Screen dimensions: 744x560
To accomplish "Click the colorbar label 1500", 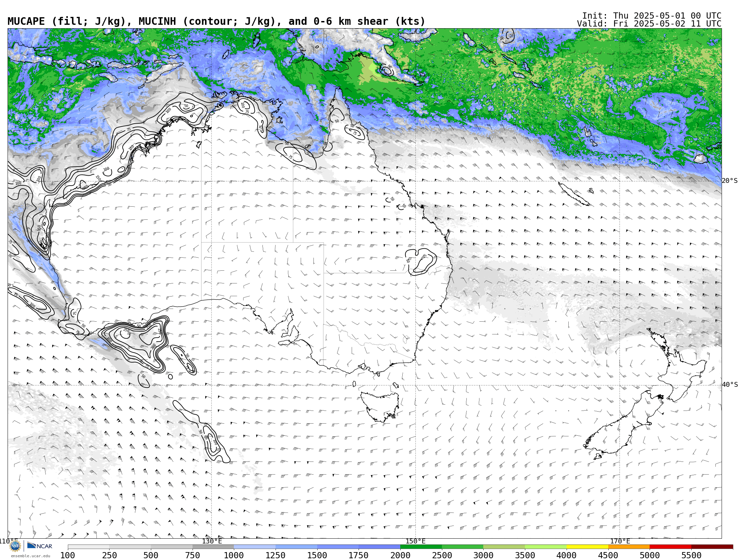I will pyautogui.click(x=317, y=555).
